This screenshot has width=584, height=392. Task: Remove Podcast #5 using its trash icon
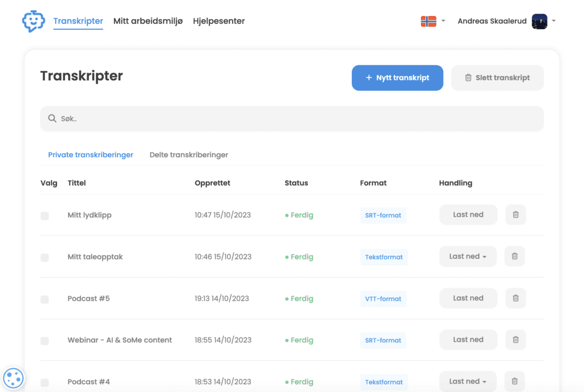516,298
